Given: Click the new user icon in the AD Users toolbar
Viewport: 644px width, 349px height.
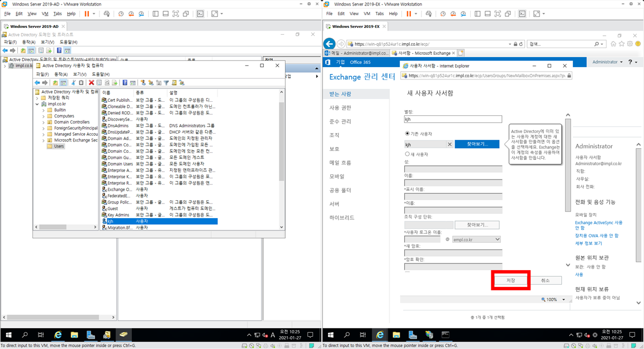Looking at the screenshot, I should (143, 83).
